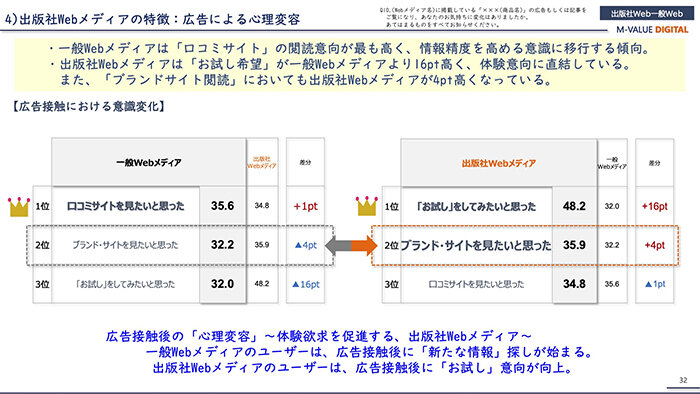This screenshot has height=394, width=700.
Task: Click the large orange 出版社Webメディア table header
Action: pos(499,163)
